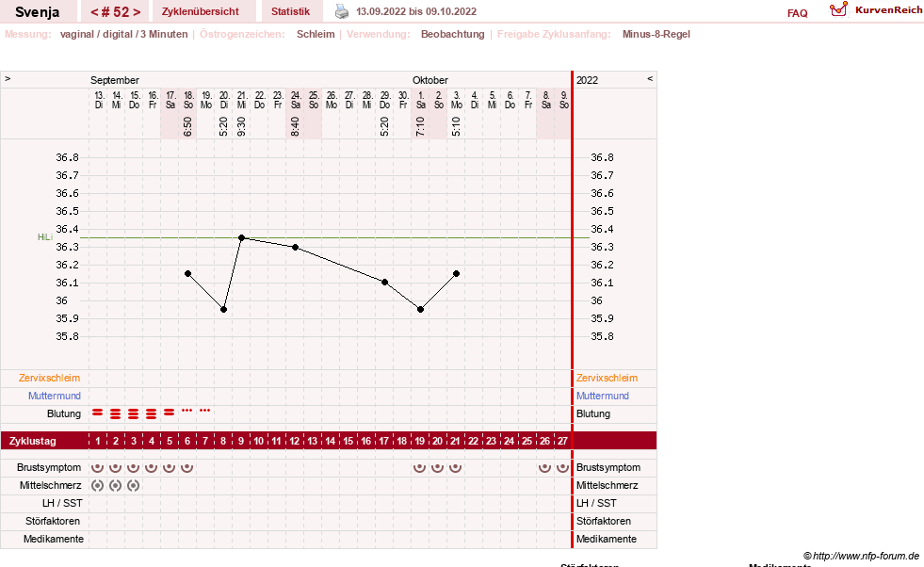Open the Statistik tab

[290, 11]
